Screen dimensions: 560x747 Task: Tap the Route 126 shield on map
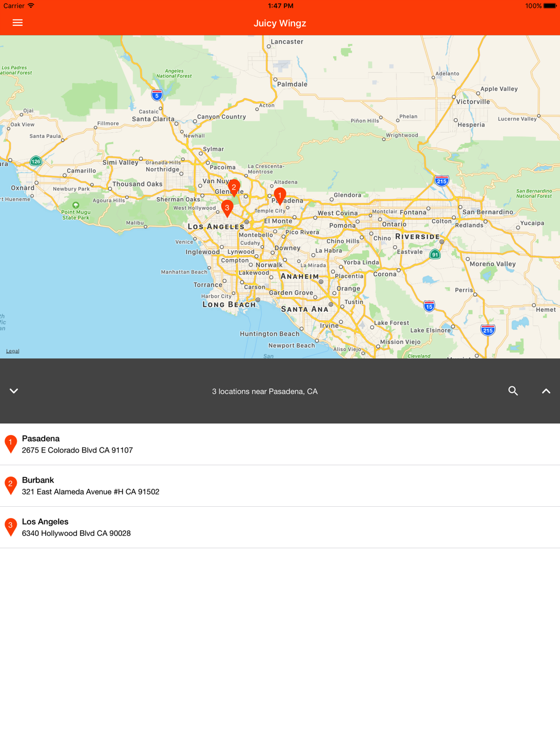click(36, 161)
